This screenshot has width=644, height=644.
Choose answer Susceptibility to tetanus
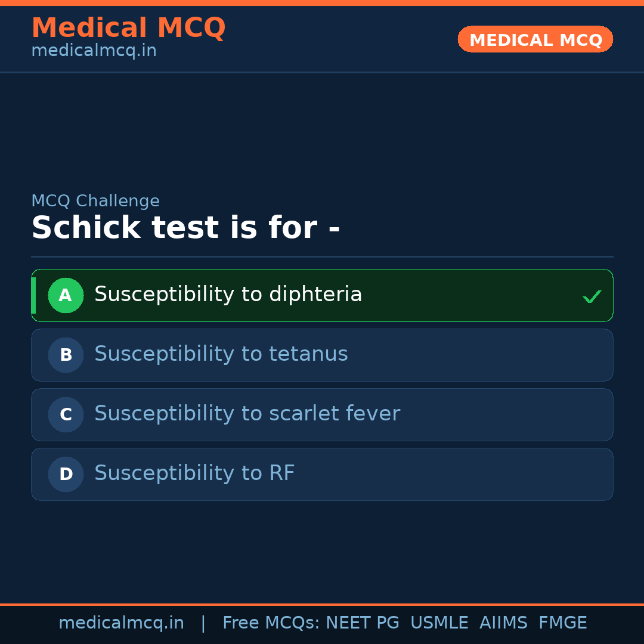221,354
